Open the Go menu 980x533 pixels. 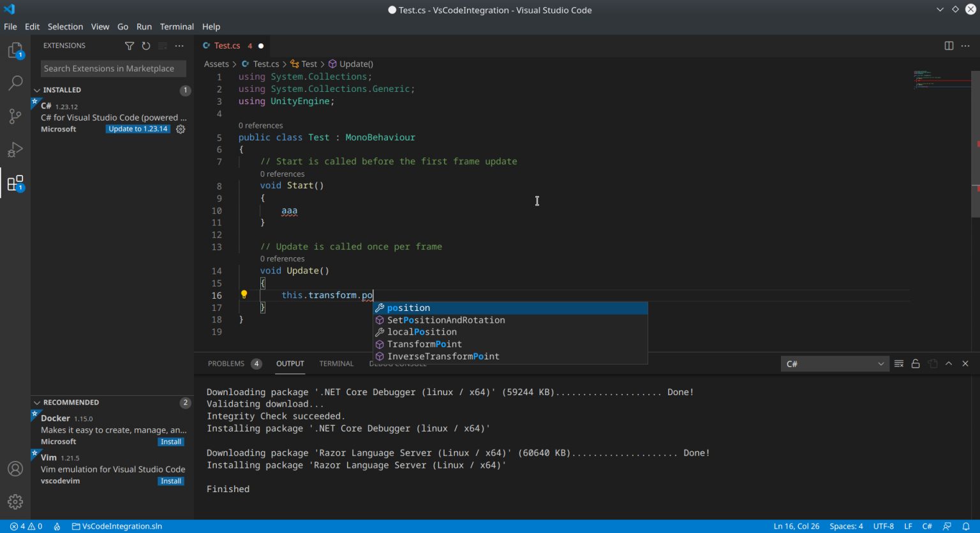122,27
